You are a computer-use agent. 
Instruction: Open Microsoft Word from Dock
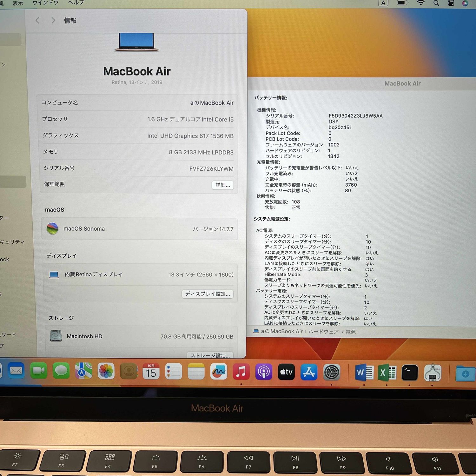364,373
